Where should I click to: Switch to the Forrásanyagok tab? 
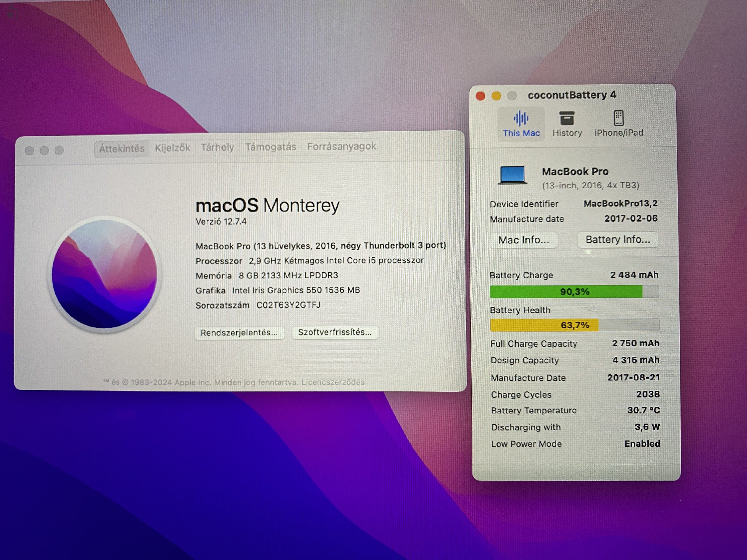[x=341, y=147]
